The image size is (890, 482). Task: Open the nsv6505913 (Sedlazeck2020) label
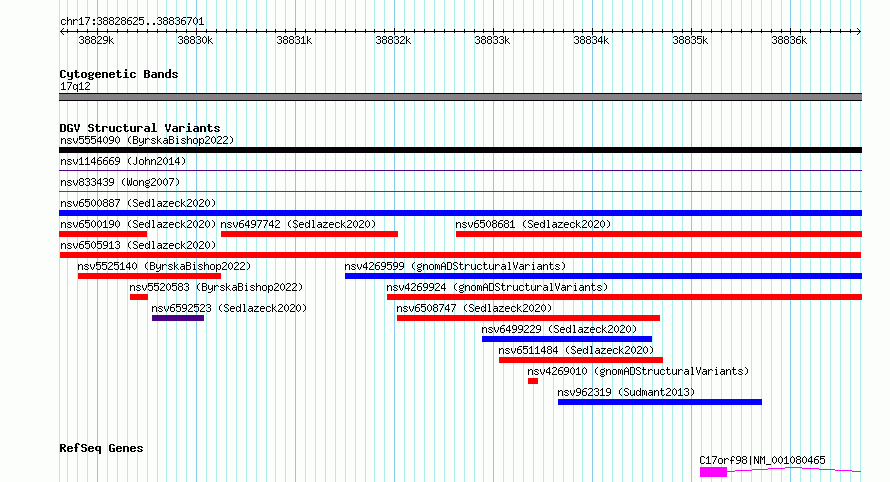pos(138,245)
